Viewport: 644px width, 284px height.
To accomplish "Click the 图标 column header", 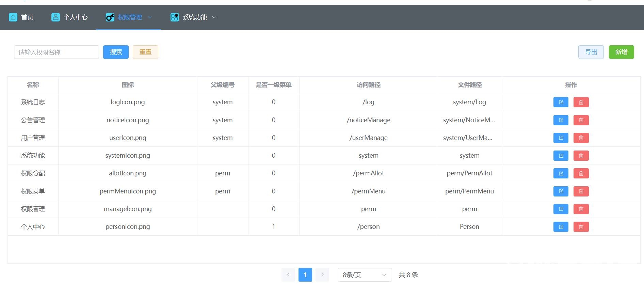I will (x=128, y=85).
